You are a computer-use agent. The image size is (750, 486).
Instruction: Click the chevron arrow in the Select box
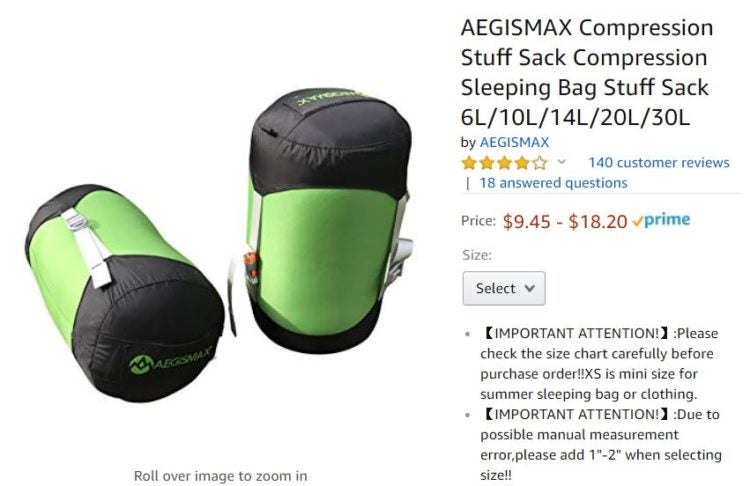click(529, 288)
